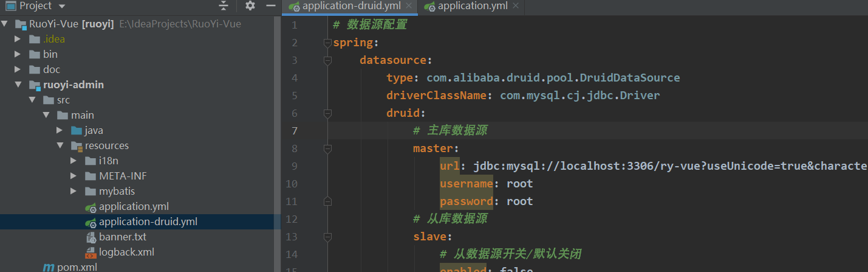868x272 pixels.
Task: Click the line number 7 in gutter
Action: 295,131
